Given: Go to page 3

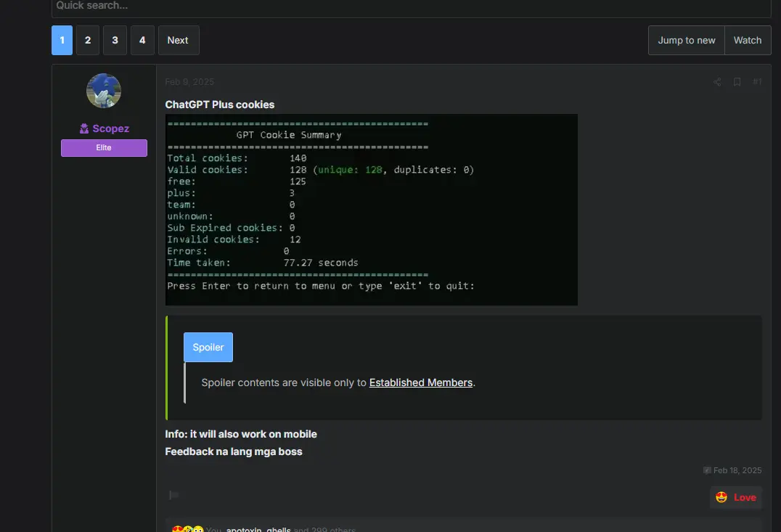Looking at the screenshot, I should [x=115, y=41].
